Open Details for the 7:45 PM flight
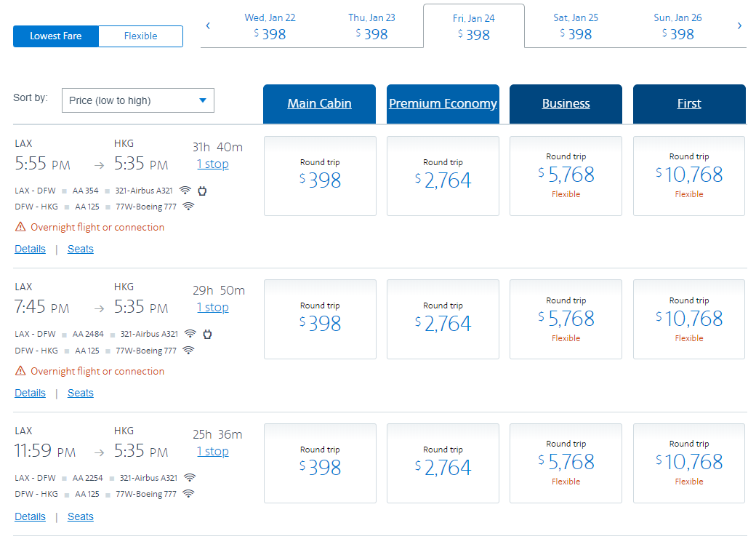Screen dimensions: 756x539 [x=30, y=393]
